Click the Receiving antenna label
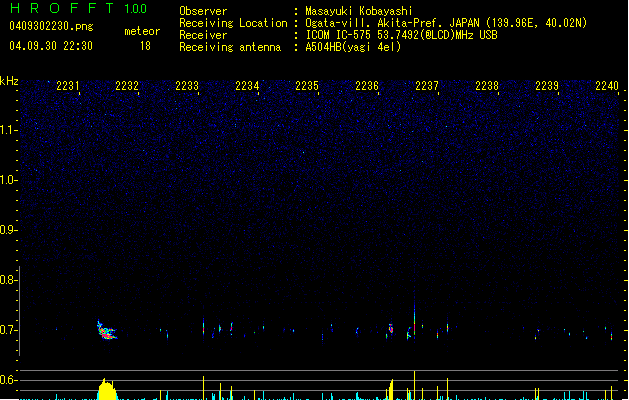 click(x=230, y=47)
